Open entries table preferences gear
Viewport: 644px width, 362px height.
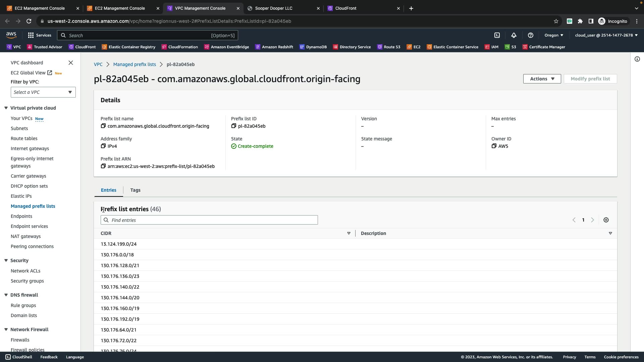(x=606, y=220)
